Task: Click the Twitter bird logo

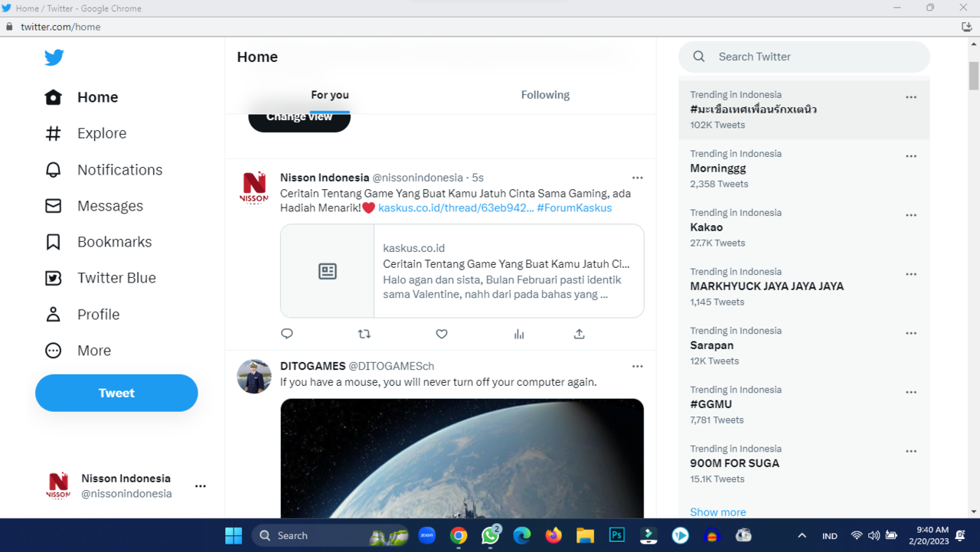Action: [x=54, y=58]
